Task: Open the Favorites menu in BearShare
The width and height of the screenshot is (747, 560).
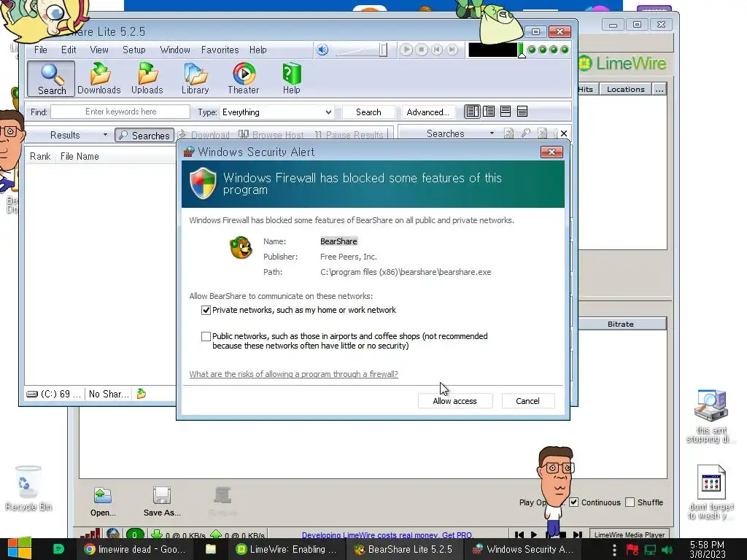Action: (x=220, y=50)
